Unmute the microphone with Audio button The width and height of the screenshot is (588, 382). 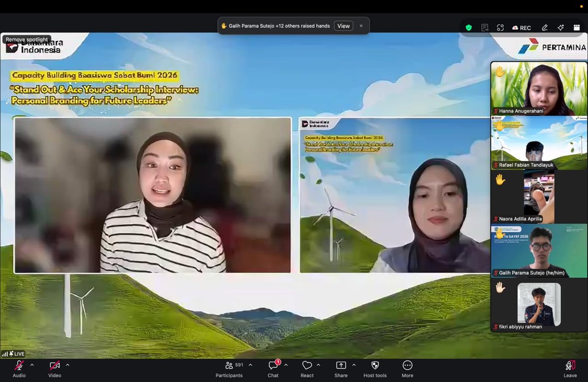point(19,369)
